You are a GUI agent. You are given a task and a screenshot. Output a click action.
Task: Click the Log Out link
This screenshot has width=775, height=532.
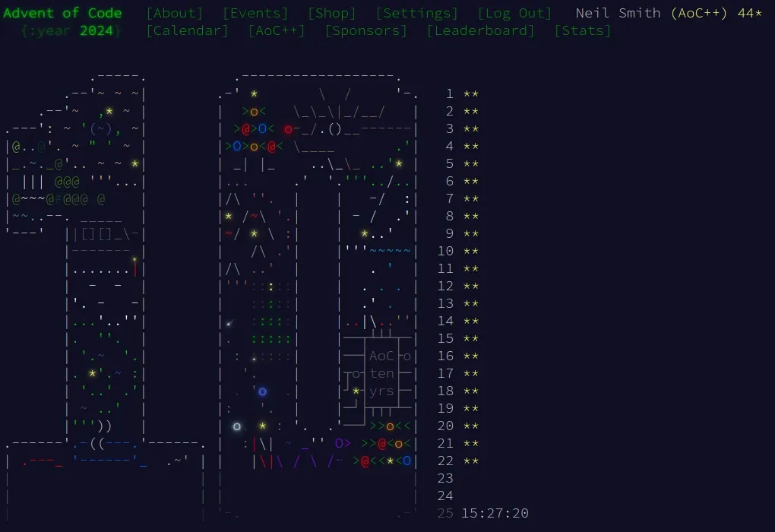coord(515,12)
